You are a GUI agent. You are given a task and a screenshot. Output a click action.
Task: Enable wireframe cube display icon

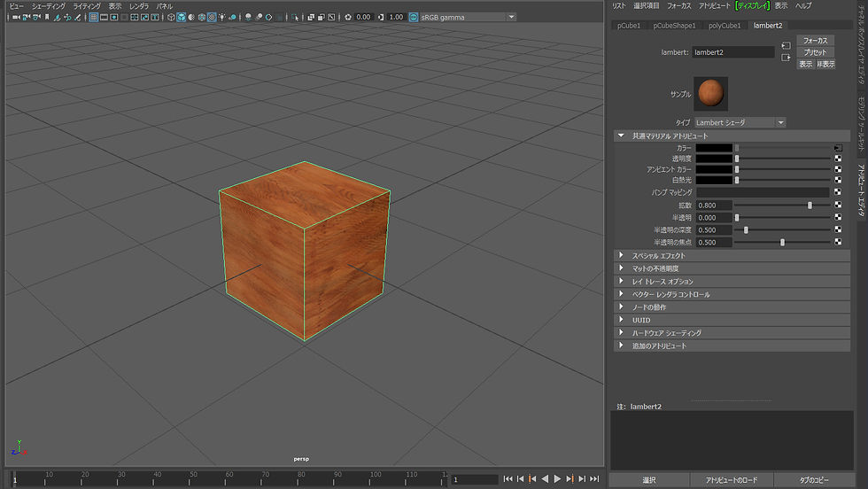171,17
